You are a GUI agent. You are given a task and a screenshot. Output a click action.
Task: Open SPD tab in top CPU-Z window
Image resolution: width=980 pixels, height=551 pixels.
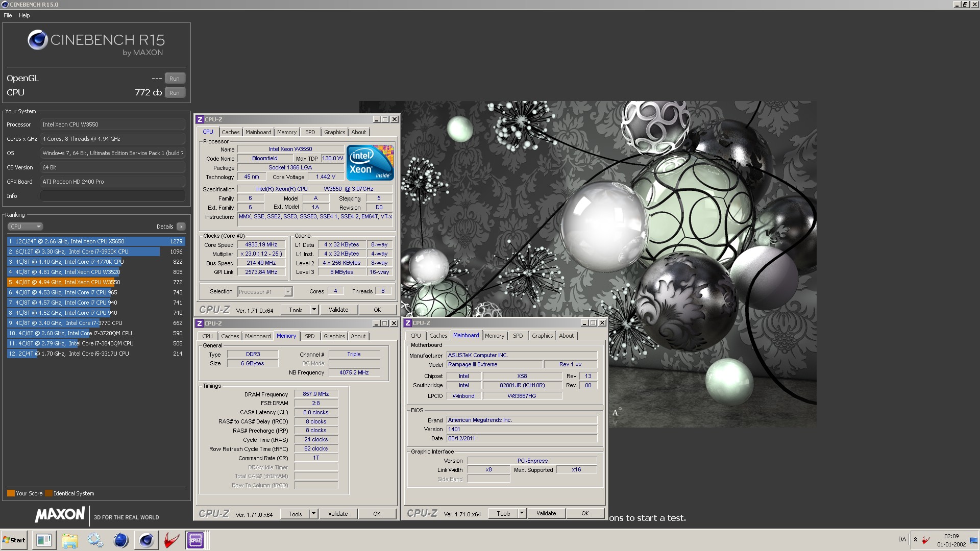(x=310, y=132)
